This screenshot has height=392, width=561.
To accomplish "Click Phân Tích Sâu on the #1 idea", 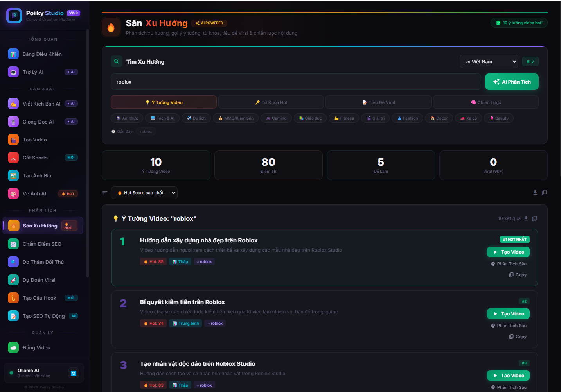I will [509, 264].
